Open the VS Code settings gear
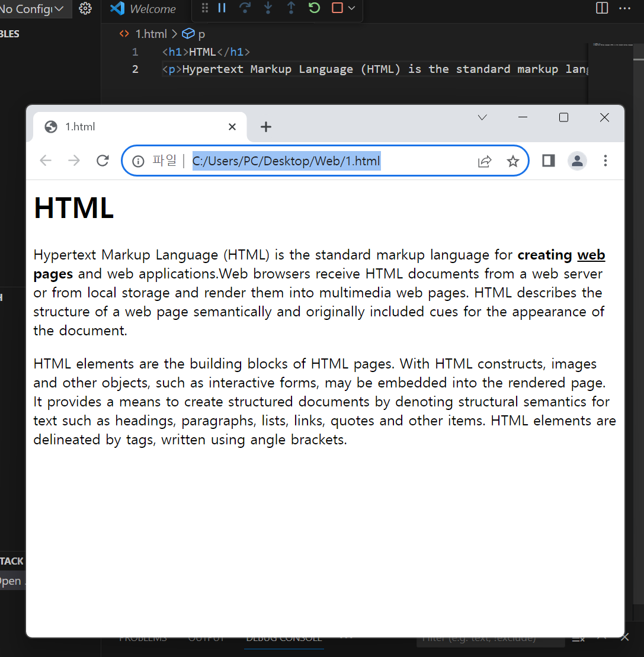The height and width of the screenshot is (657, 644). click(85, 8)
